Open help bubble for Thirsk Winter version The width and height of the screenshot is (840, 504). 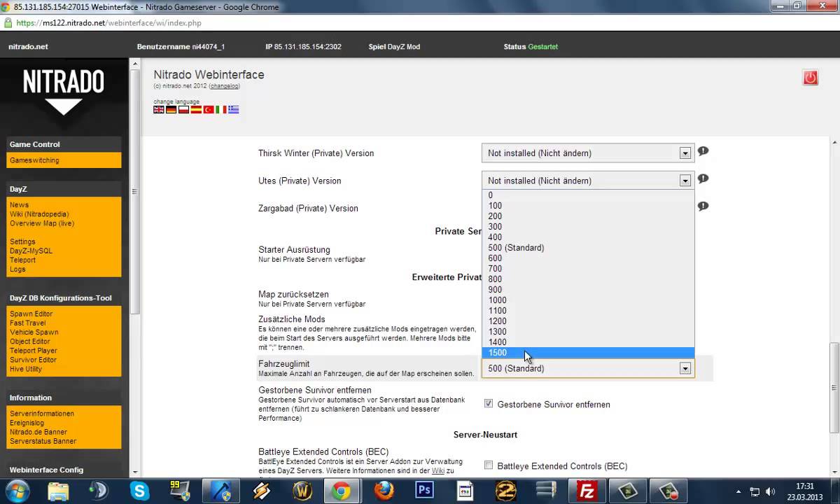click(x=703, y=151)
